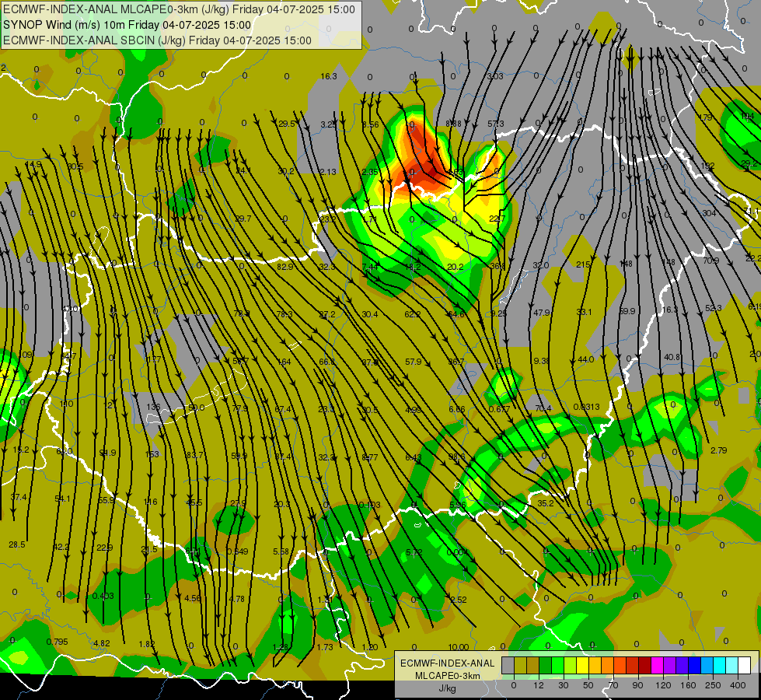The image size is (761, 700).
Task: Click the map value '0.795'
Action: [x=58, y=642]
